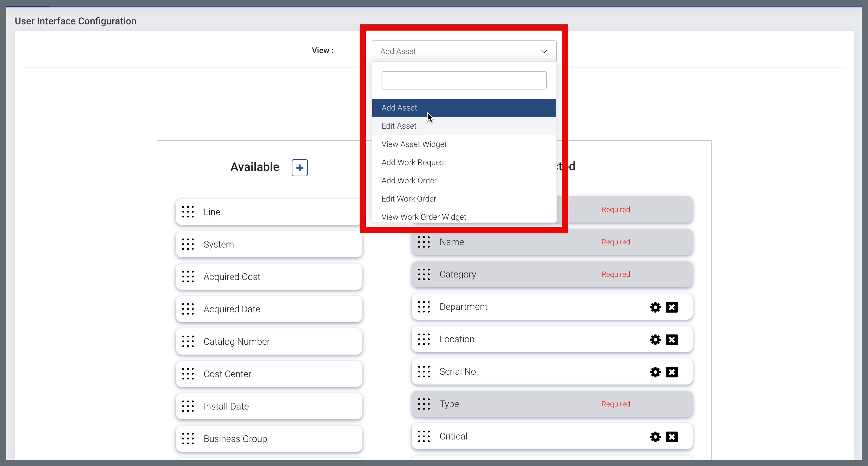Remove the Department field with X icon
This screenshot has width=868, height=466.
click(672, 307)
